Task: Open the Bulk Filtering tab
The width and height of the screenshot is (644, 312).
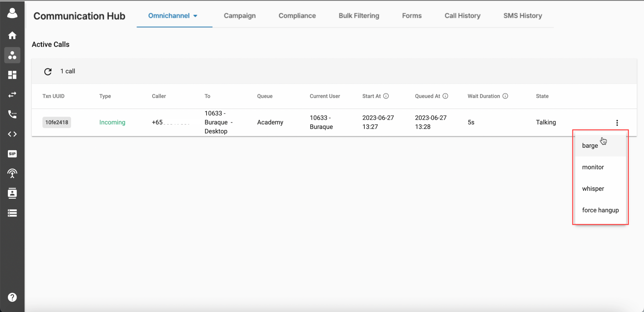Action: (359, 16)
